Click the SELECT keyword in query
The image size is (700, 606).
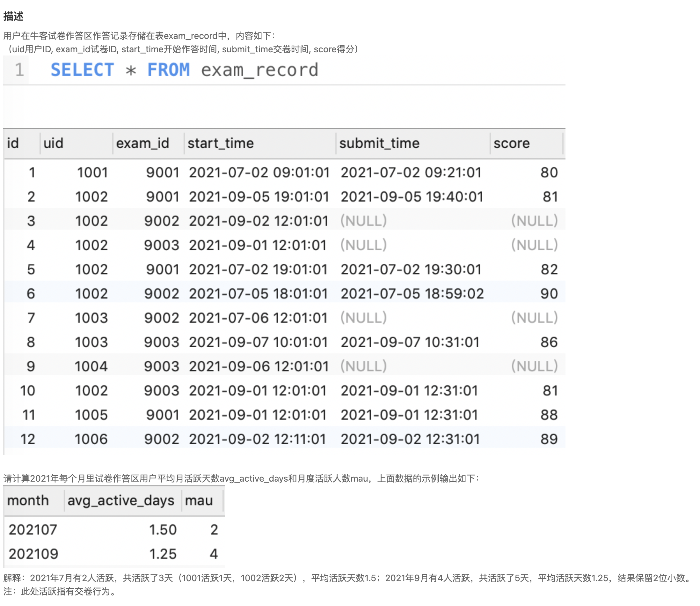point(82,70)
